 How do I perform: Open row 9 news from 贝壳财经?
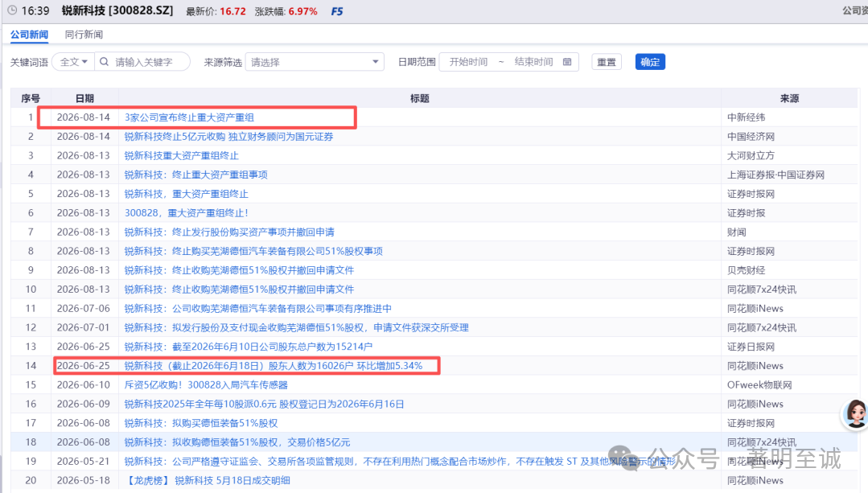[x=239, y=270]
